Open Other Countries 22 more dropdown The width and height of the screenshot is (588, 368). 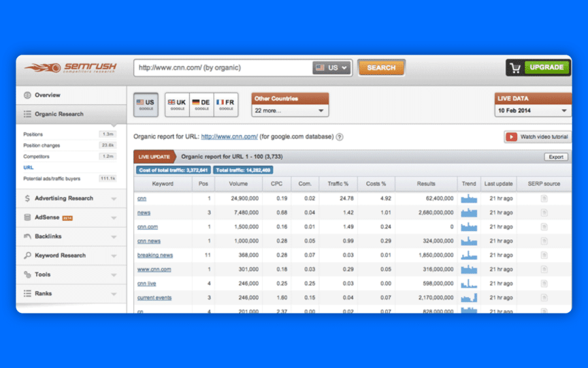click(290, 110)
